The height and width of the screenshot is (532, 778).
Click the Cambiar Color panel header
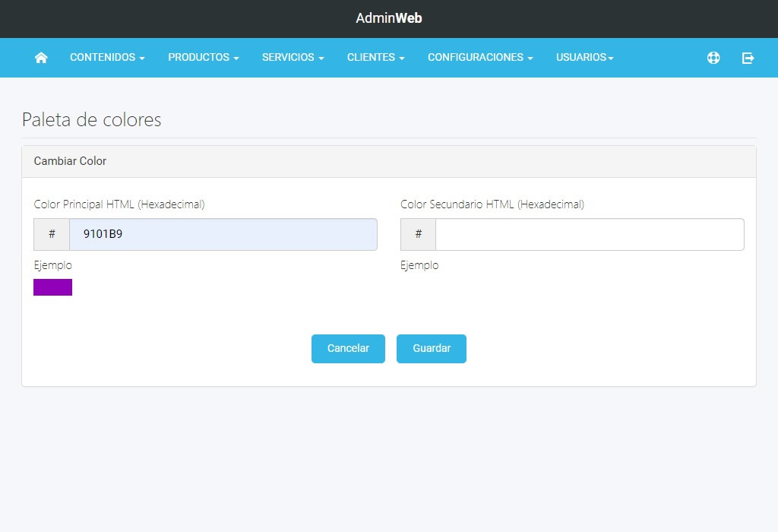tap(70, 161)
